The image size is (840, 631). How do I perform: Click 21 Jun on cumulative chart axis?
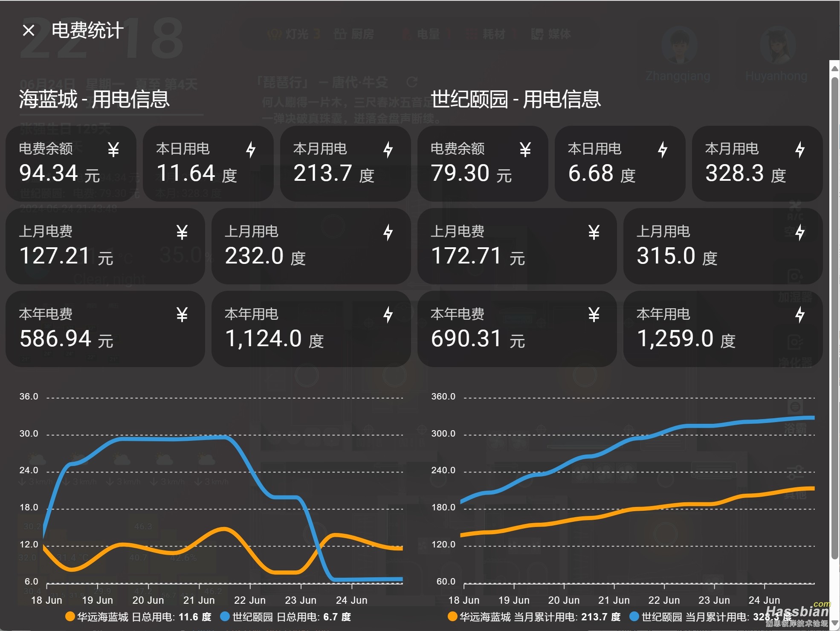(614, 600)
